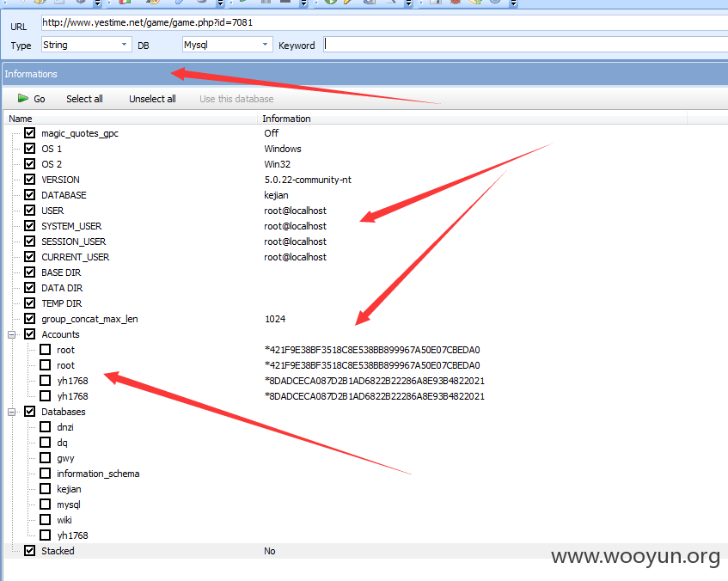The image size is (728, 581).
Task: Select the kejian database entry
Action: pyautogui.click(x=69, y=489)
